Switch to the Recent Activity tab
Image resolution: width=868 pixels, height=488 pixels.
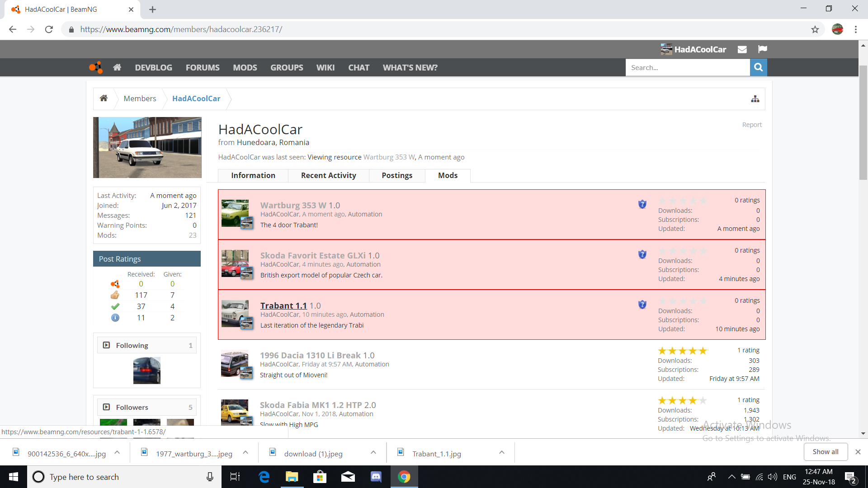(329, 175)
